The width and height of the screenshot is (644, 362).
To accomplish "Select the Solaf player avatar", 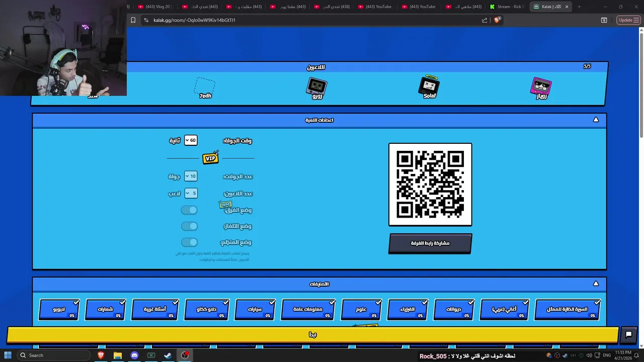I will [x=429, y=87].
